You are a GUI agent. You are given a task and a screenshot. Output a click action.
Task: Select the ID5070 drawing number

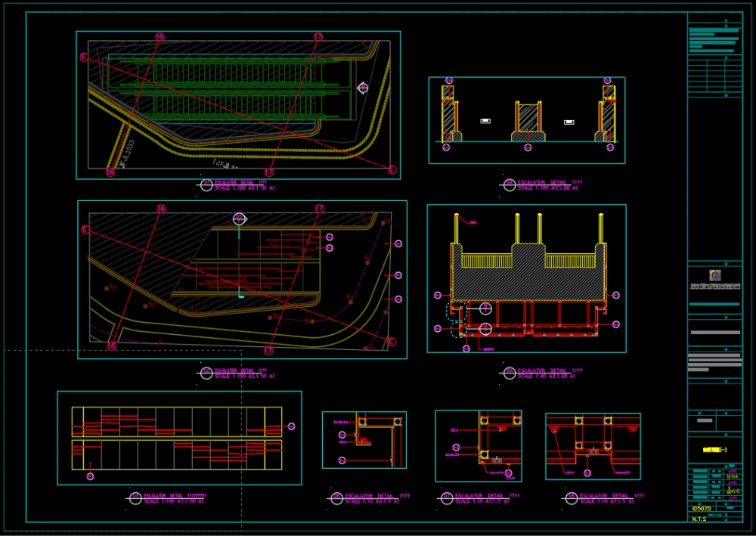[702, 509]
